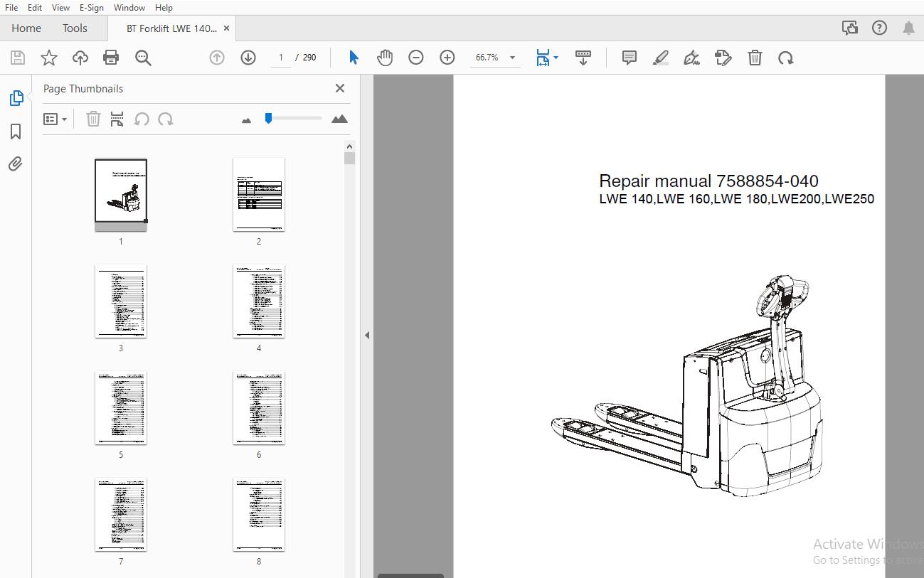Close the Page Thumbnails panel

point(340,88)
